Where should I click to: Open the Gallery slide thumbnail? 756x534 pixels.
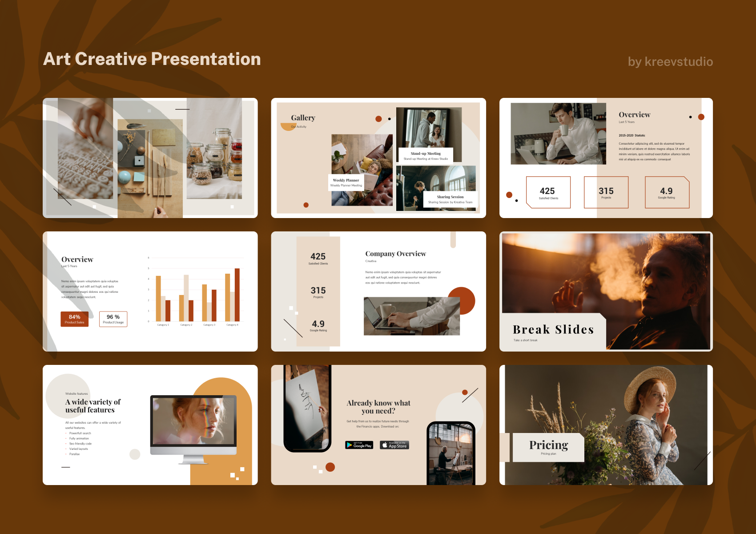click(379, 158)
